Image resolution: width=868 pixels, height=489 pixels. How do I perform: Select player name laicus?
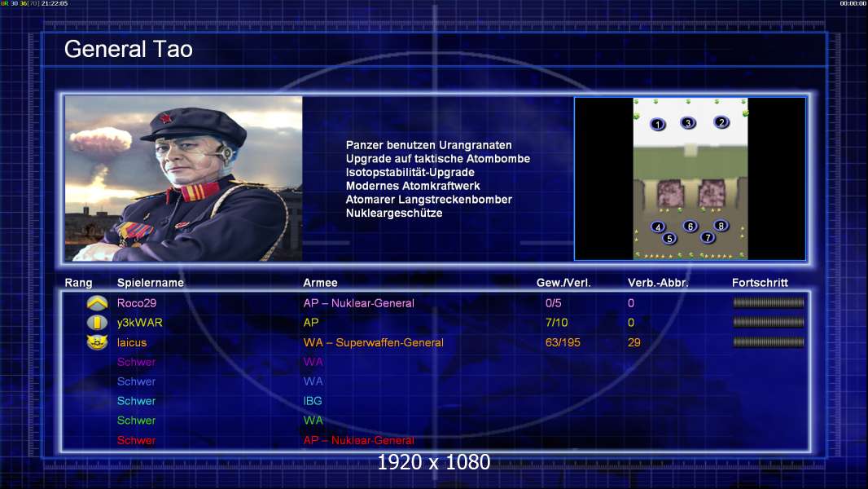pyautogui.click(x=132, y=342)
